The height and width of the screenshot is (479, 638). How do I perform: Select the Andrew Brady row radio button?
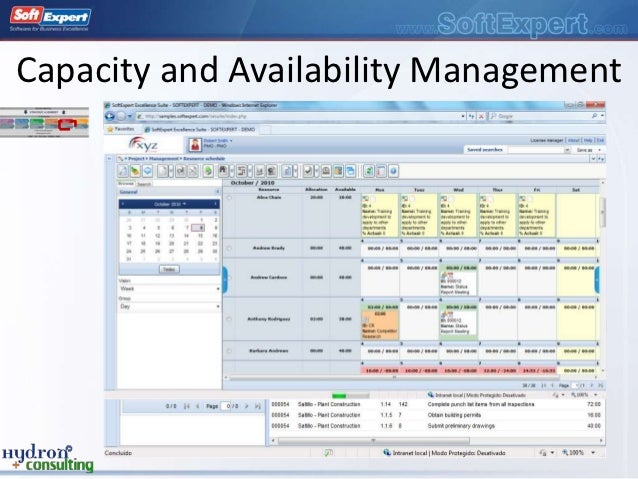229,248
